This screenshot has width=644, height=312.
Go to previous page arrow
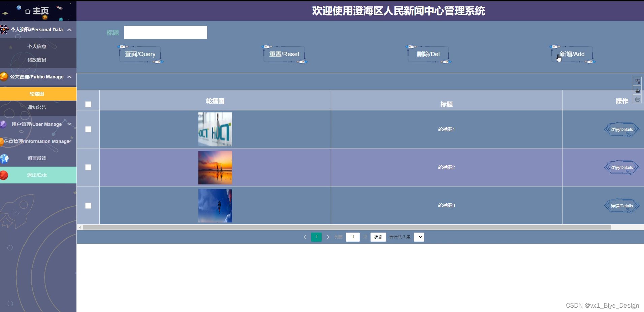coord(305,237)
